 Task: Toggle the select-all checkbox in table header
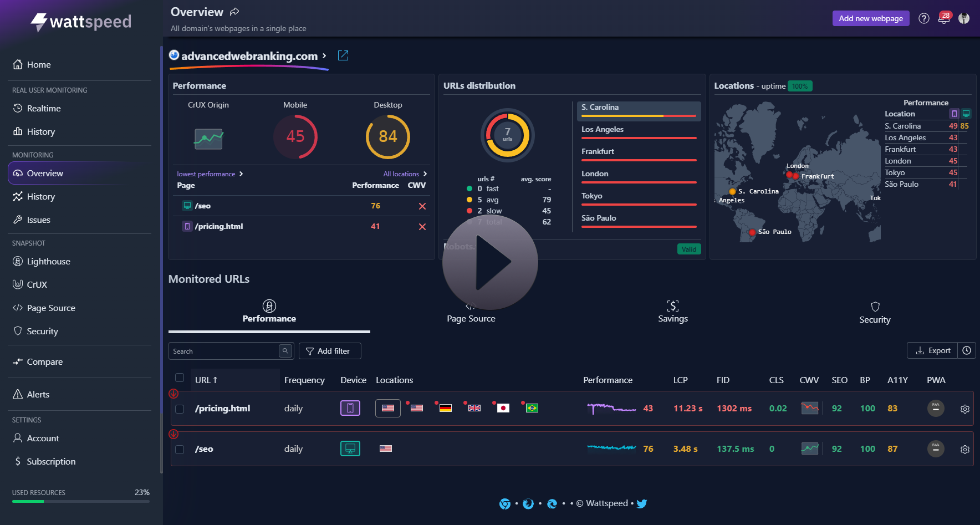pyautogui.click(x=180, y=378)
